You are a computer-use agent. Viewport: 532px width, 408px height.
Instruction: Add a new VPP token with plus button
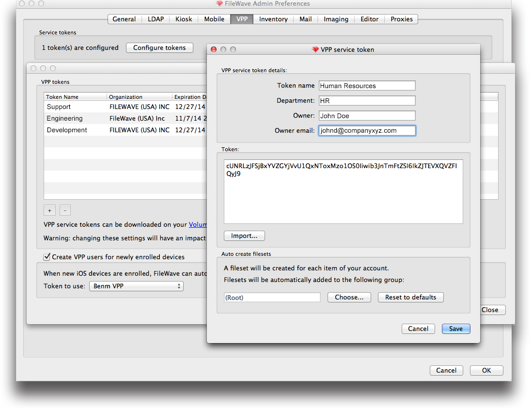click(x=49, y=210)
